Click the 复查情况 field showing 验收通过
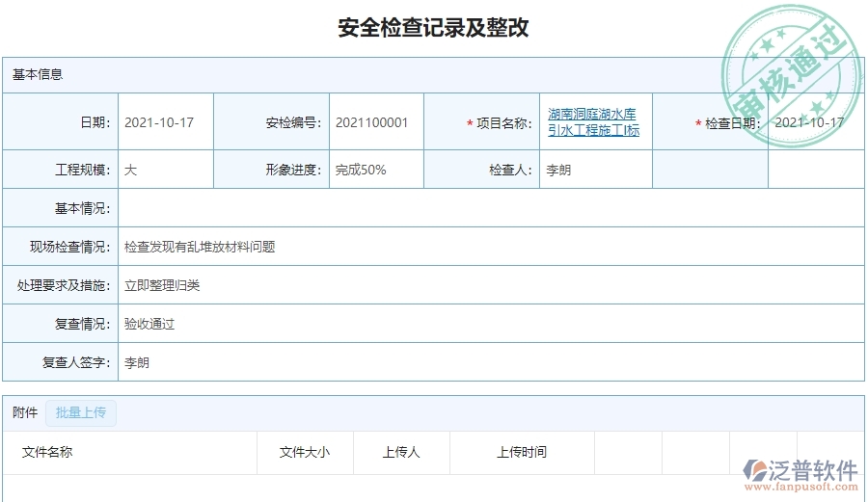868x502 pixels. [x=490, y=324]
